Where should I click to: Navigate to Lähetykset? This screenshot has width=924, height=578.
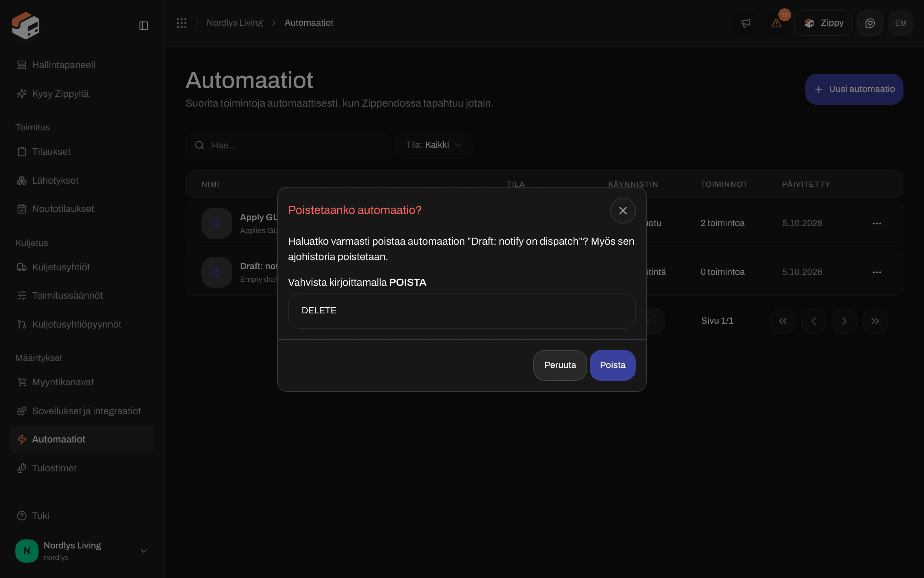[82, 180]
